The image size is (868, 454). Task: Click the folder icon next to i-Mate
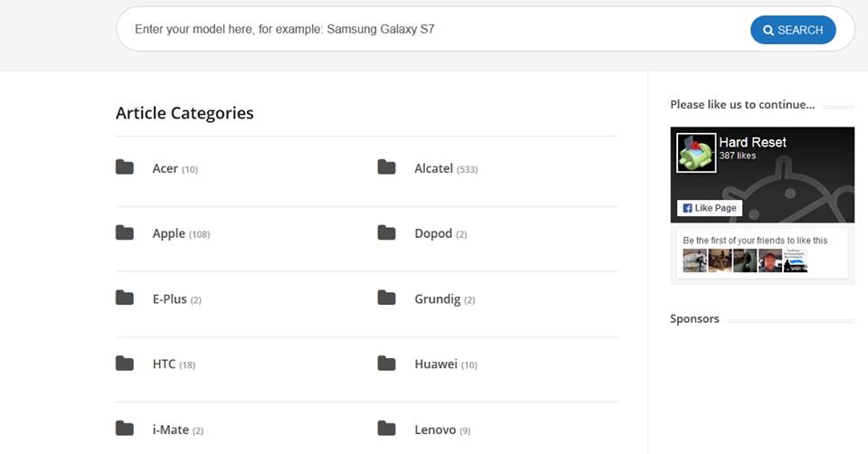[125, 429]
